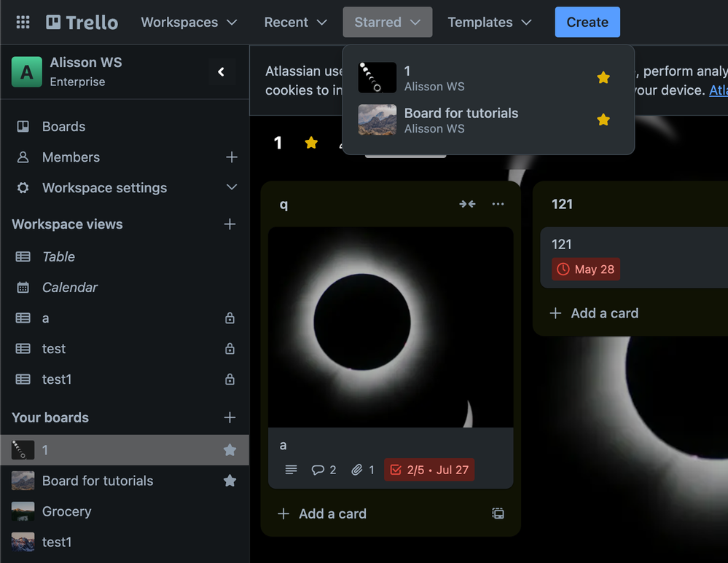
Task: Unstar Board for tutorials in the dropdown
Action: 603,119
